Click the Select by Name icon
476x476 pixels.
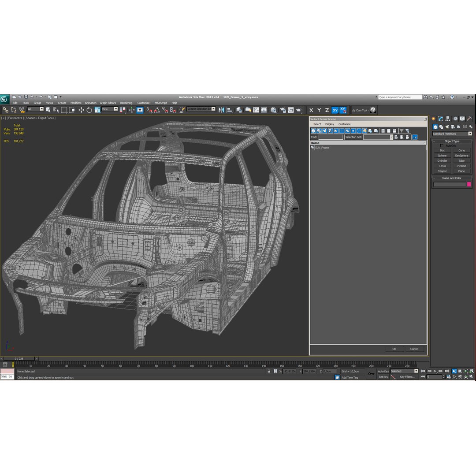click(x=56, y=110)
